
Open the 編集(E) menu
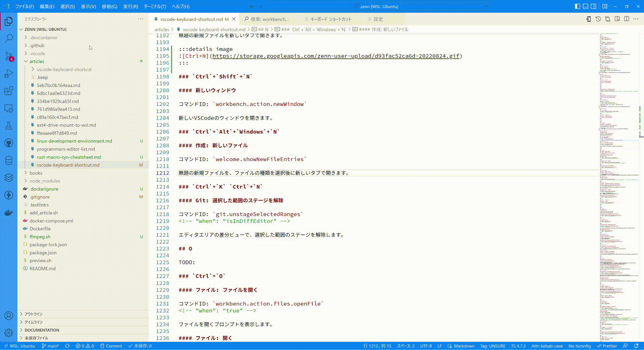click(x=47, y=6)
